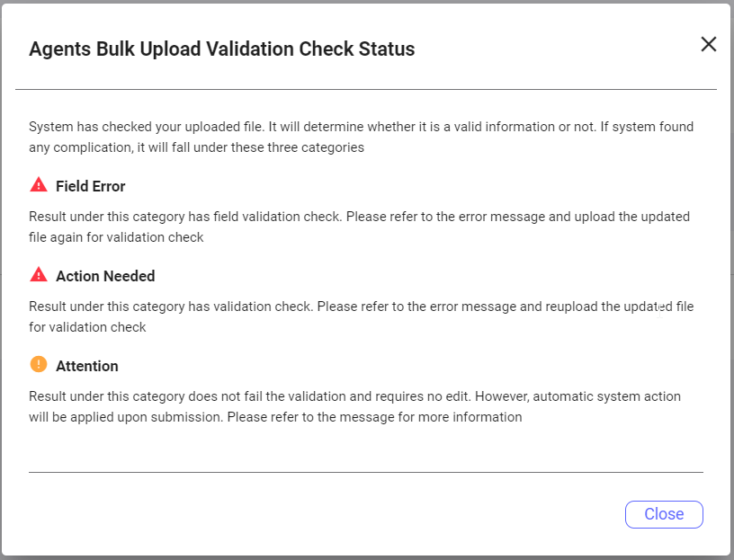Dismiss the dialog with the X icon
The image size is (734, 560).
(x=708, y=44)
